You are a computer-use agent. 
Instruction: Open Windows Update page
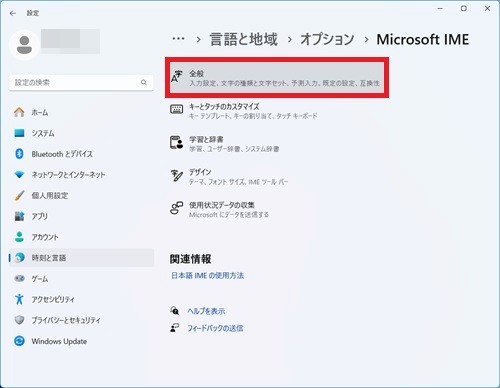tap(82, 341)
